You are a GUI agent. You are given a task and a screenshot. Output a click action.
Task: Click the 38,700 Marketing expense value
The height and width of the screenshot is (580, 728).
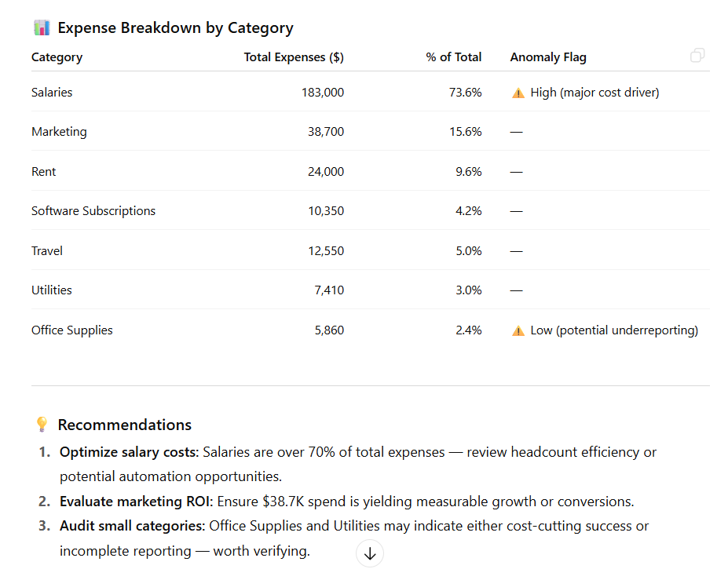(x=327, y=131)
